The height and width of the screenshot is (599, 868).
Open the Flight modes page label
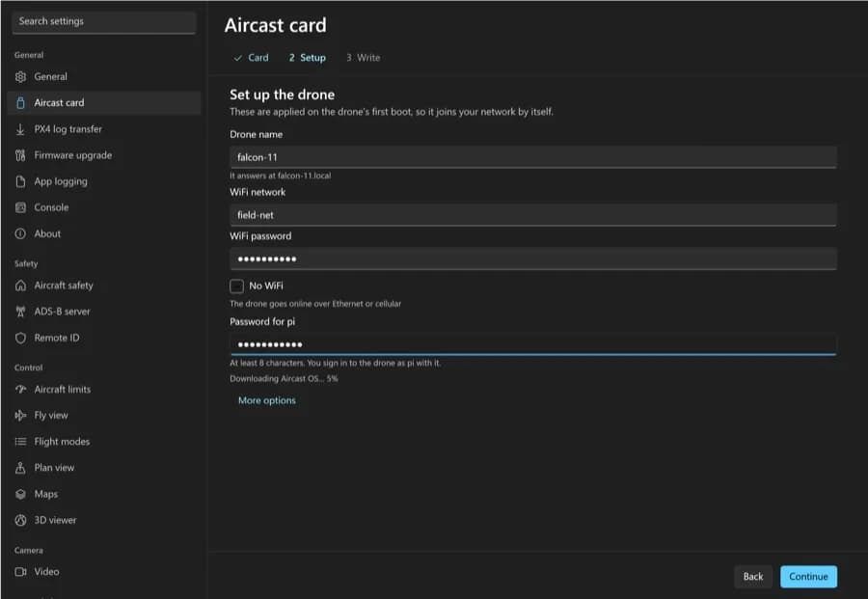click(62, 441)
